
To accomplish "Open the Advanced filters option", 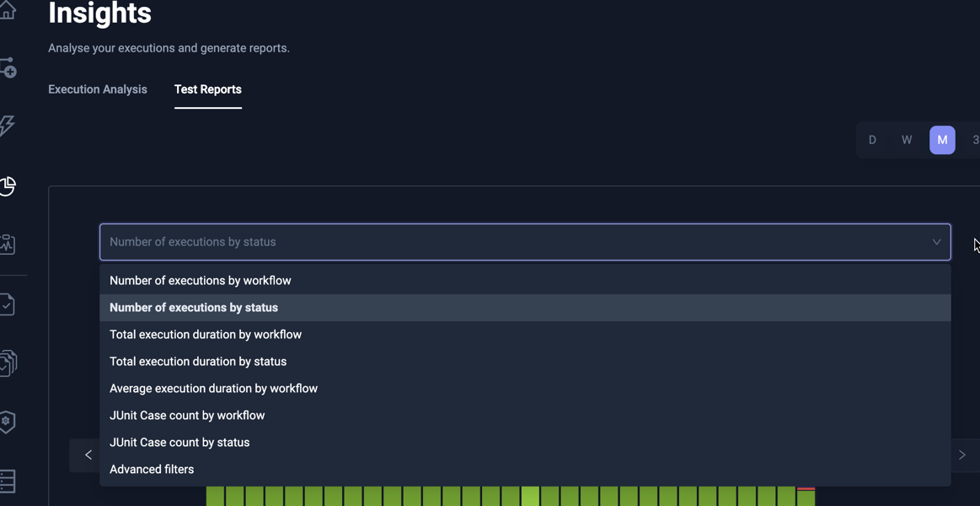I will click(525, 469).
